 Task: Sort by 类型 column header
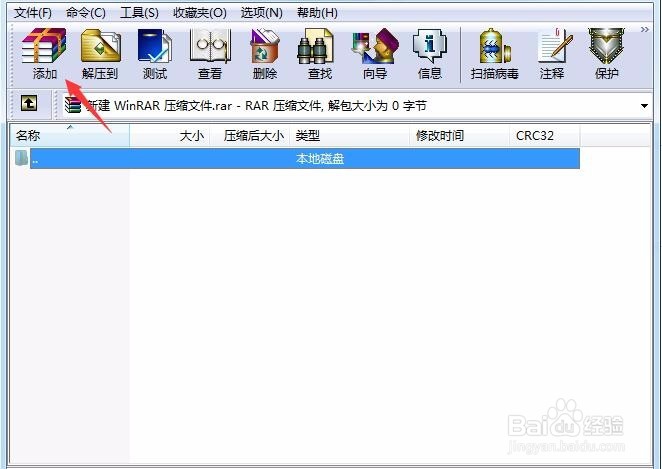tap(350, 136)
